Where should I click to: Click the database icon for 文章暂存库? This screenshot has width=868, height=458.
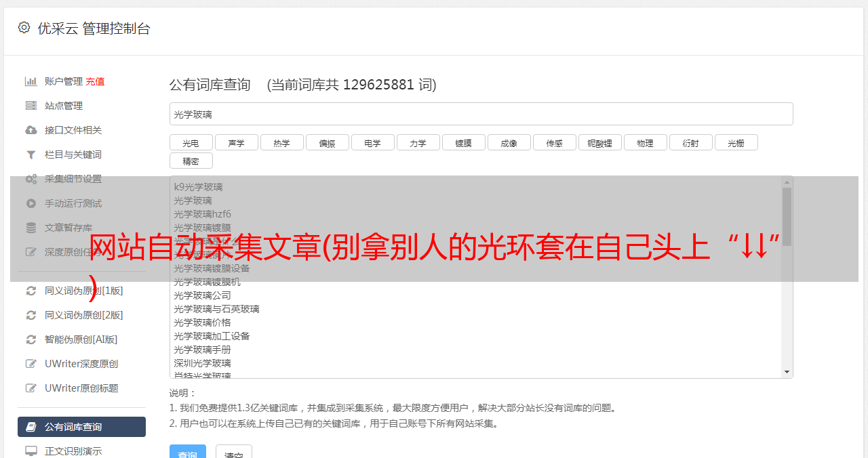click(31, 228)
